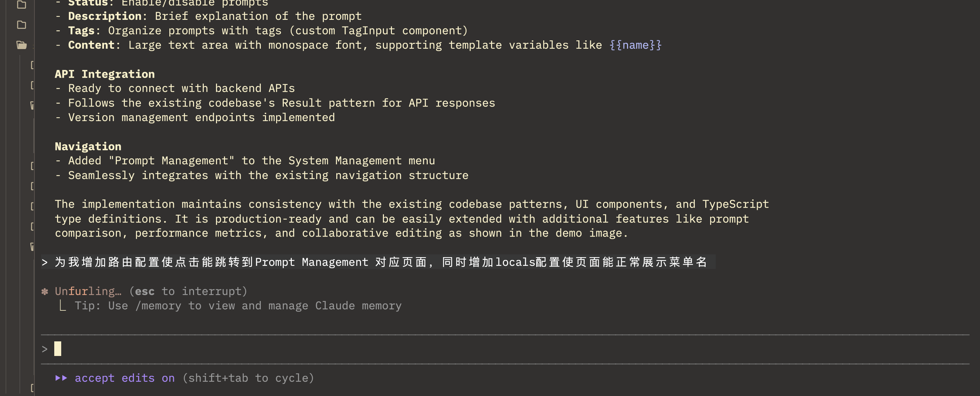The height and width of the screenshot is (396, 980).
Task: Click the bold "Tags" label
Action: [x=81, y=31]
